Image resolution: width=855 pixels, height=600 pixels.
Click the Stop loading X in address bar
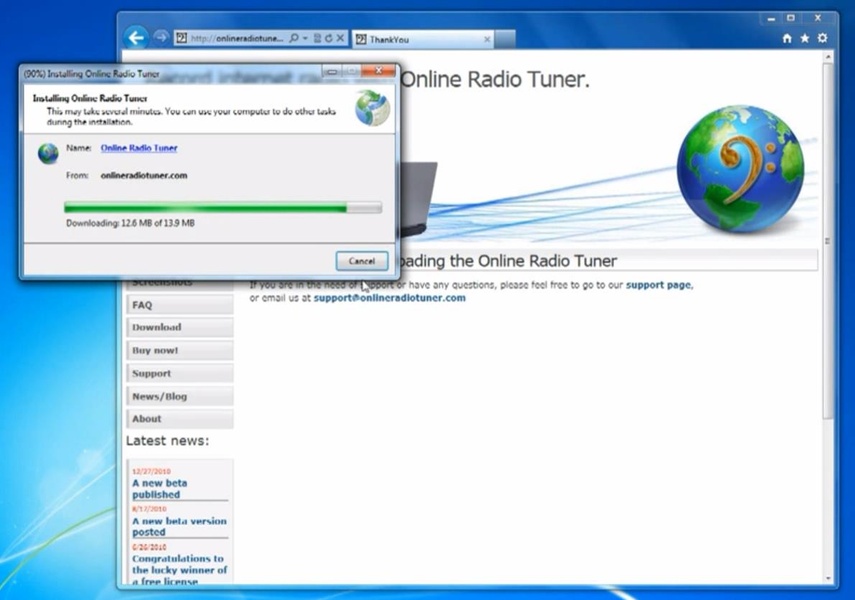pos(340,38)
